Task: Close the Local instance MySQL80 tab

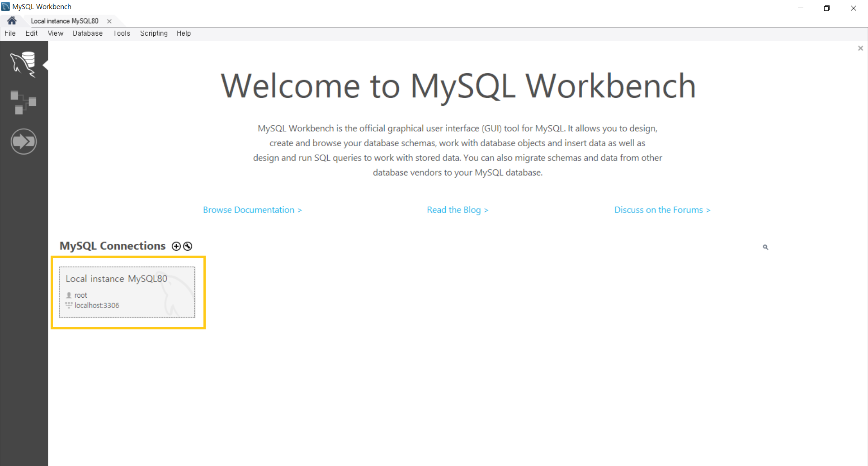Action: [x=109, y=21]
